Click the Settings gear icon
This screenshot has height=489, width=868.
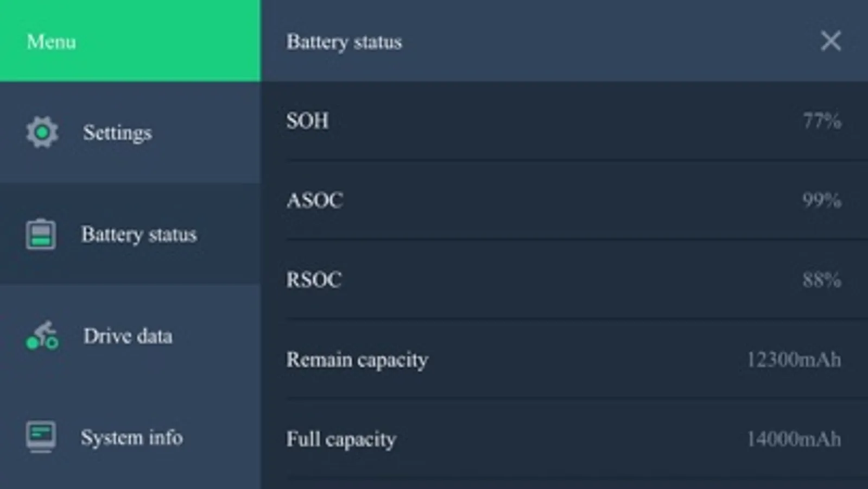pos(42,132)
